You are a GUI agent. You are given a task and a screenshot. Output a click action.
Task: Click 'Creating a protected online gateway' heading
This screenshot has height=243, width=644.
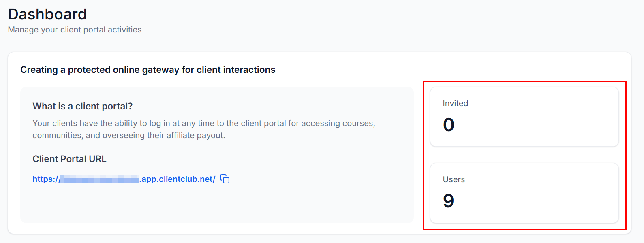coord(148,70)
